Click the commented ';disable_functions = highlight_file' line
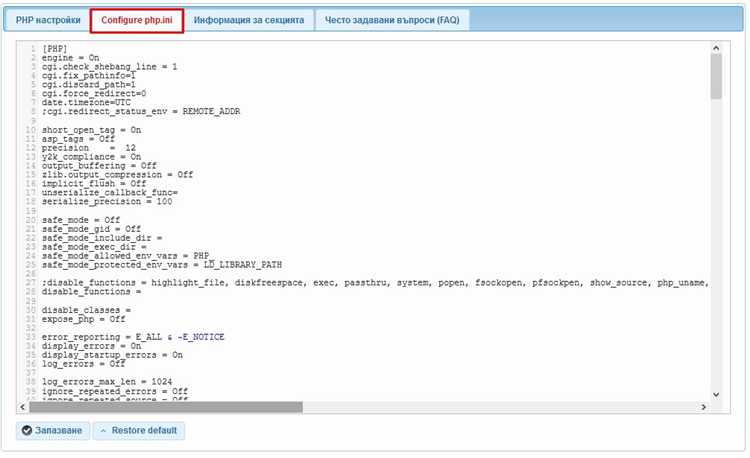The image size is (750, 458). click(375, 283)
